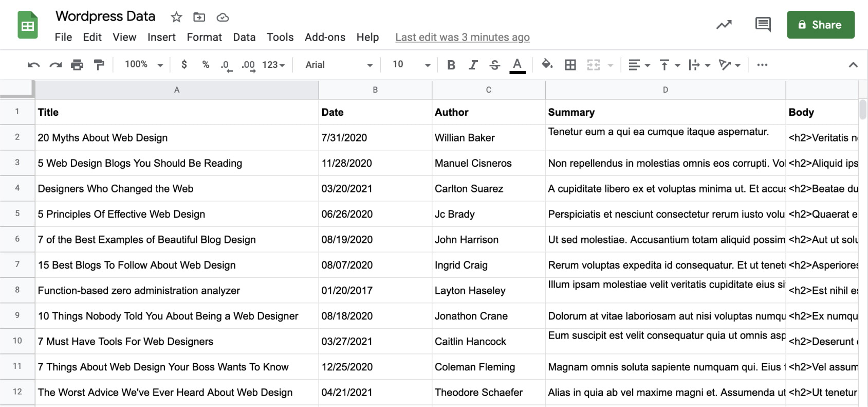The width and height of the screenshot is (868, 407).
Task: Hide the menus with the caret
Action: (x=853, y=65)
